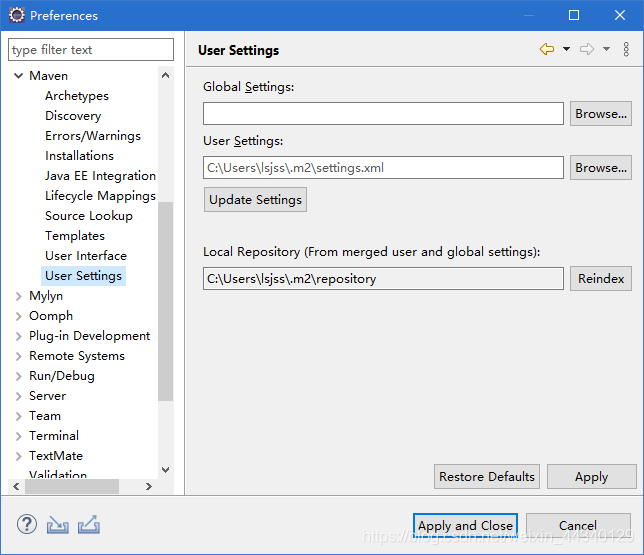Open the preferences view menu (three dots)
Viewport: 644px width, 555px height.
tap(626, 49)
